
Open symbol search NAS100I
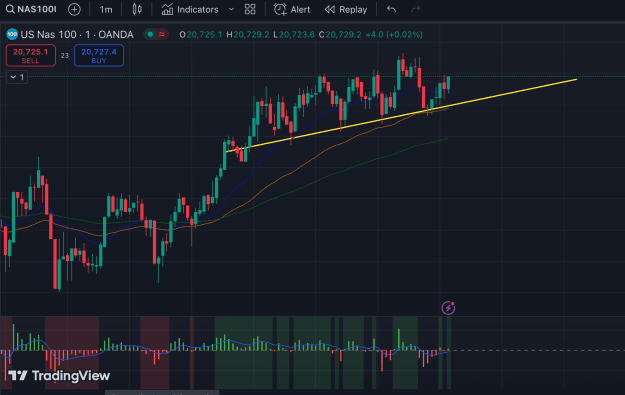[x=31, y=9]
